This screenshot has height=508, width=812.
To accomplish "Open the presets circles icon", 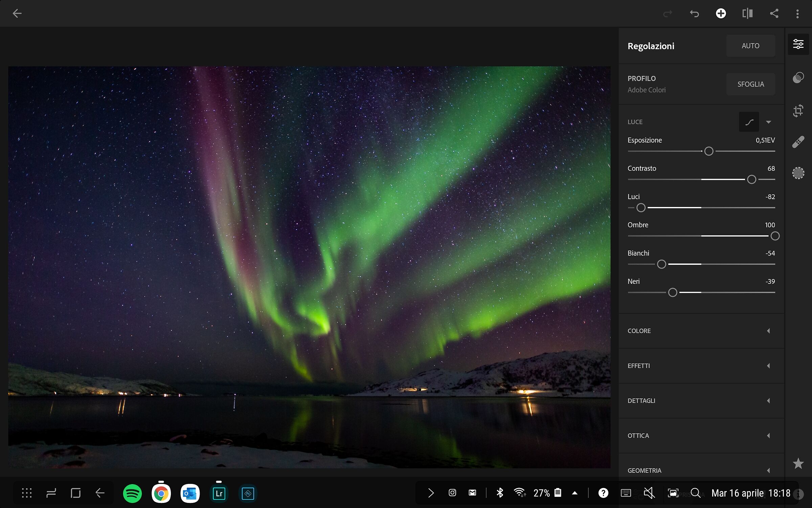I will click(x=798, y=78).
